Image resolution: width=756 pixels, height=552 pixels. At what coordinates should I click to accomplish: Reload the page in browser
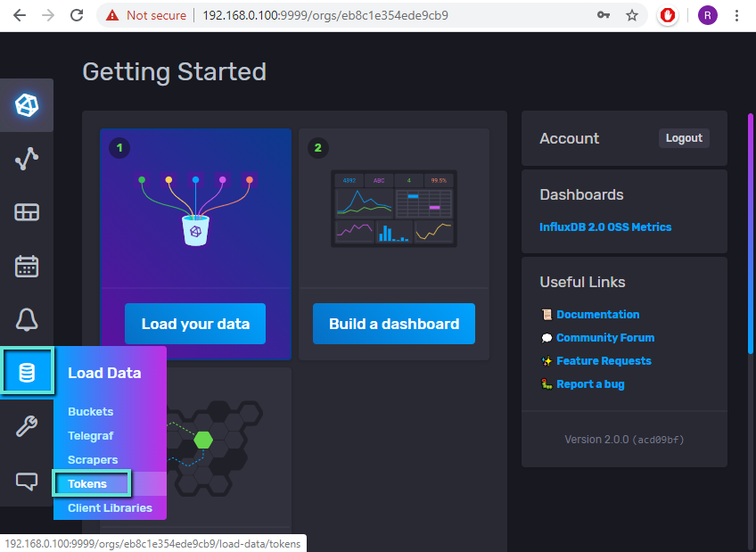click(77, 15)
